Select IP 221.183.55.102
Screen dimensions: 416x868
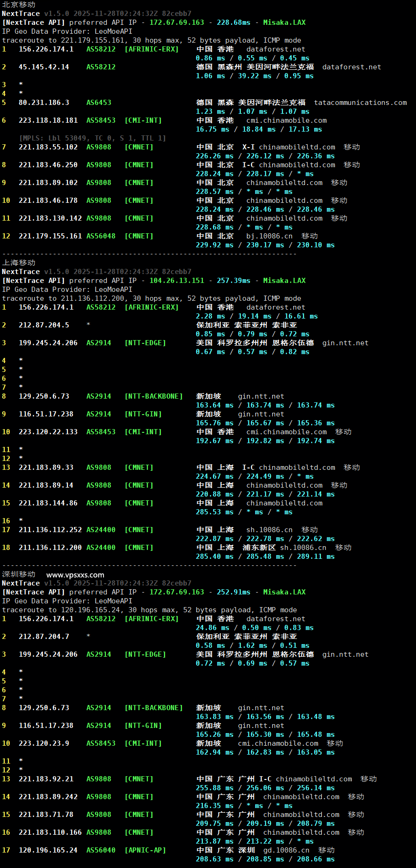[x=48, y=147]
